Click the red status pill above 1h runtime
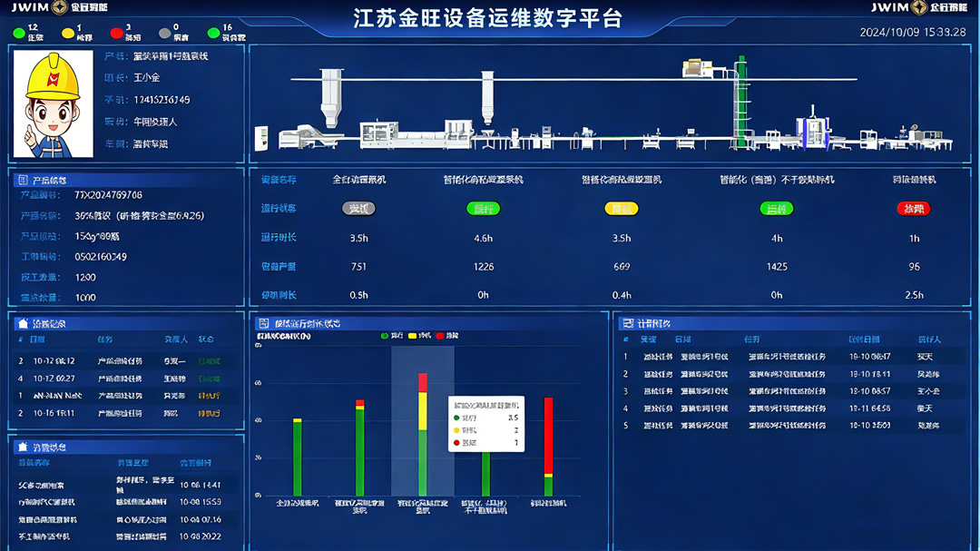The height and width of the screenshot is (551, 980). pos(914,209)
